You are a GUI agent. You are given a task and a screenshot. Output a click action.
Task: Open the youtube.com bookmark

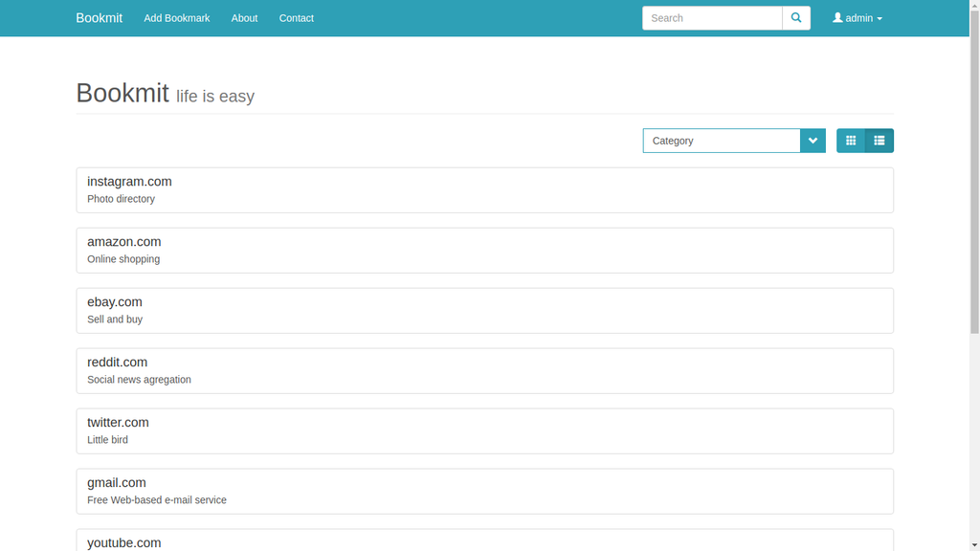[x=123, y=543]
